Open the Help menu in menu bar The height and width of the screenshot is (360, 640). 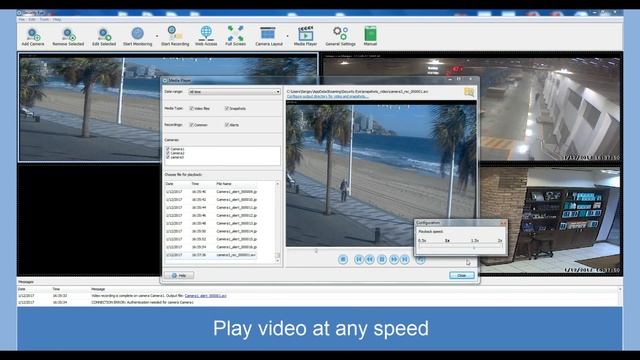pyautogui.click(x=57, y=19)
